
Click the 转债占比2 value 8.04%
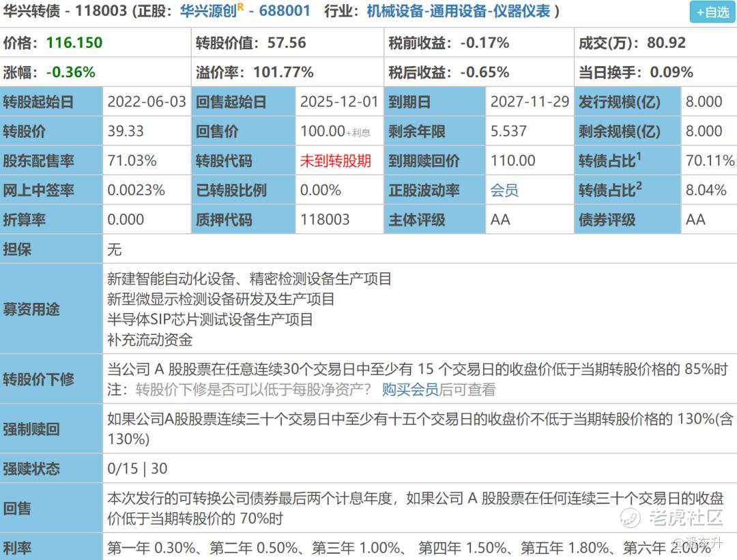[x=706, y=190]
